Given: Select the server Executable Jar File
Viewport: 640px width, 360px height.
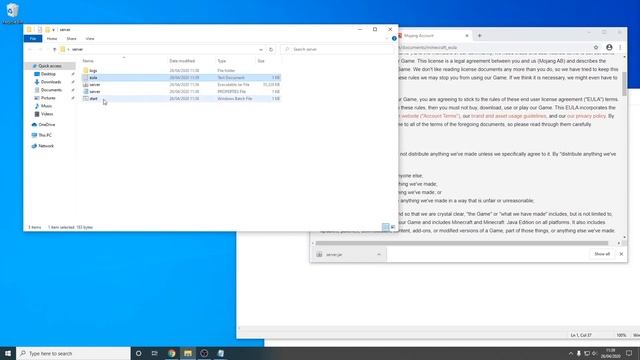Looking at the screenshot, I should tap(181, 84).
